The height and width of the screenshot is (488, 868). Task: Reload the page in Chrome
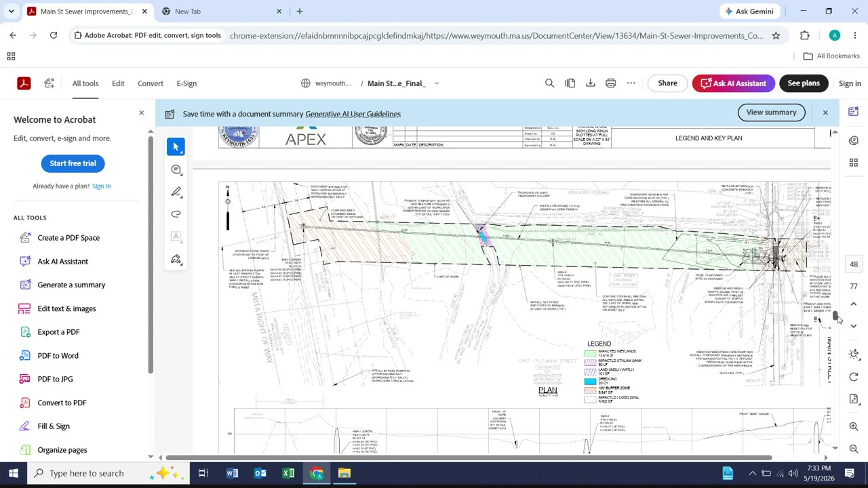pos(54,35)
